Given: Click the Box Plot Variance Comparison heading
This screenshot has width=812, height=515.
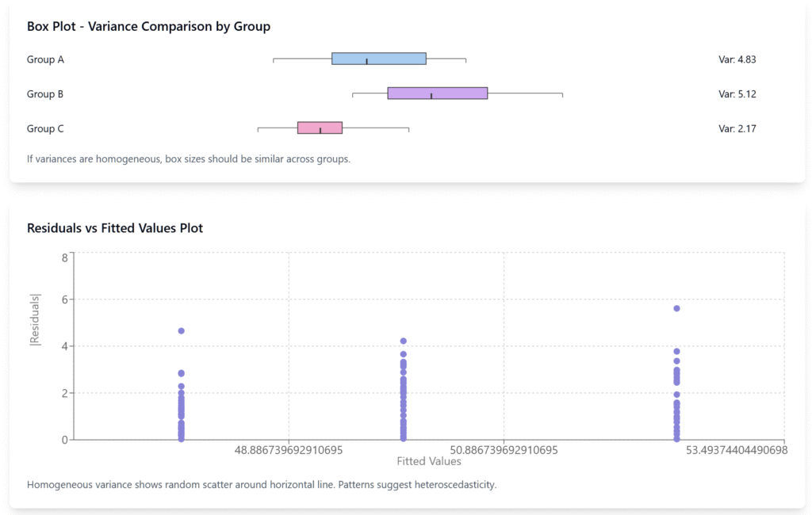Looking at the screenshot, I should pyautogui.click(x=149, y=27).
